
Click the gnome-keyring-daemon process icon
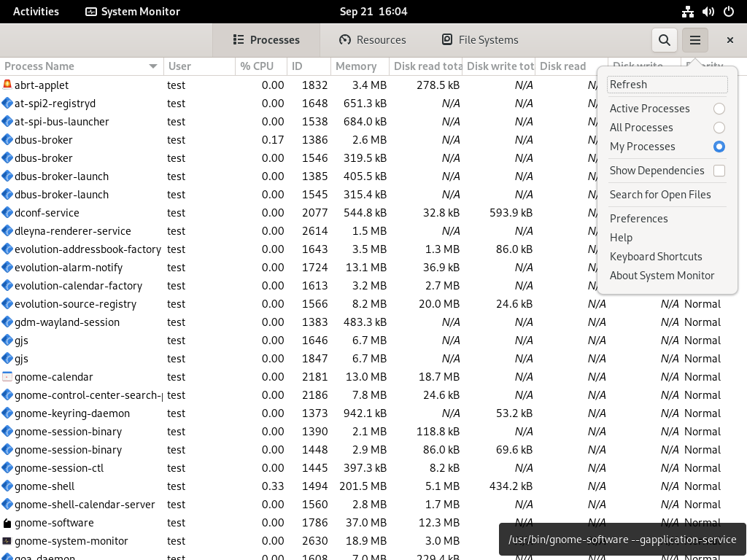(7, 413)
